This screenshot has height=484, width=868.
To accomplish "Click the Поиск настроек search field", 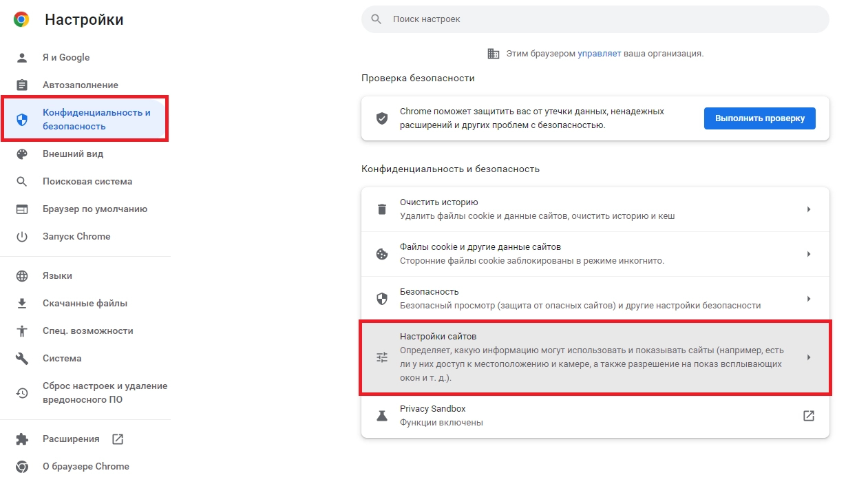I will (595, 19).
